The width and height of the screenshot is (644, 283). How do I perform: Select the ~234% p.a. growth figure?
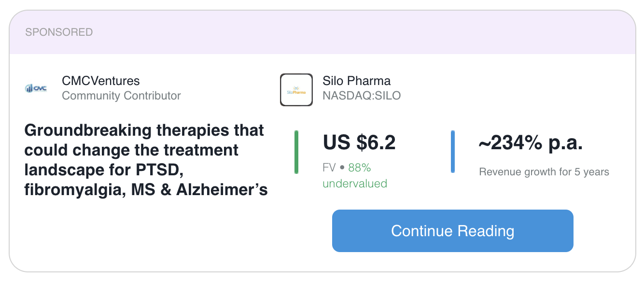531,143
